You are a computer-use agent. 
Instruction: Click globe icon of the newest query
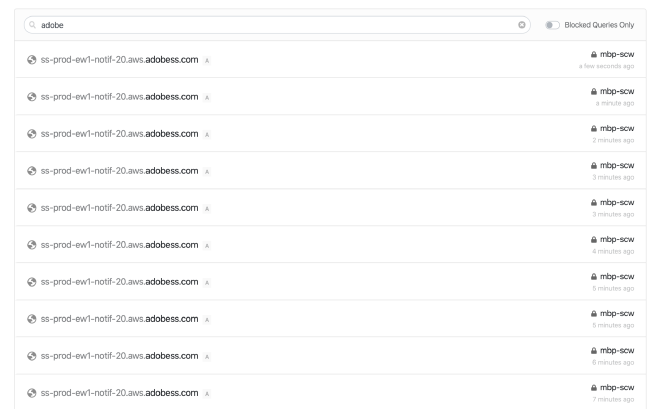click(x=32, y=60)
